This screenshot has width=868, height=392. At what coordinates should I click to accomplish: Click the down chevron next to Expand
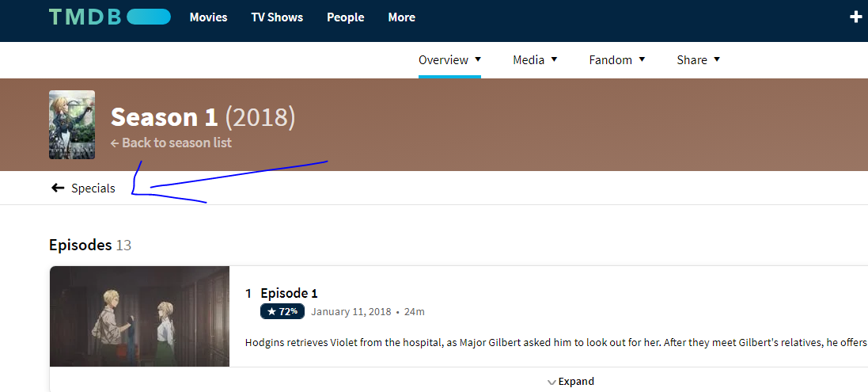click(552, 382)
